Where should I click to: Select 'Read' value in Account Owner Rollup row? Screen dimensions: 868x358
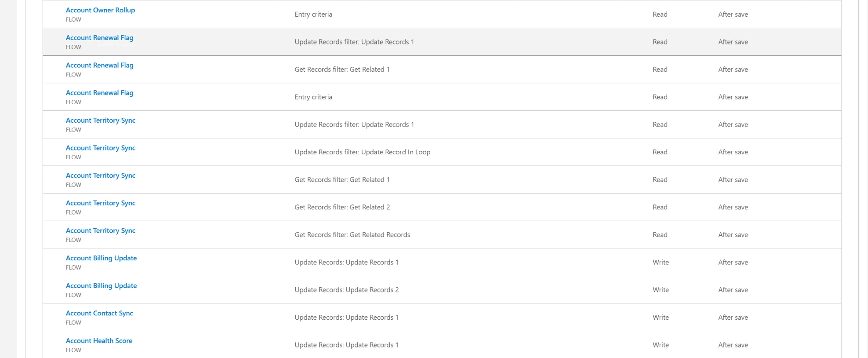click(660, 15)
